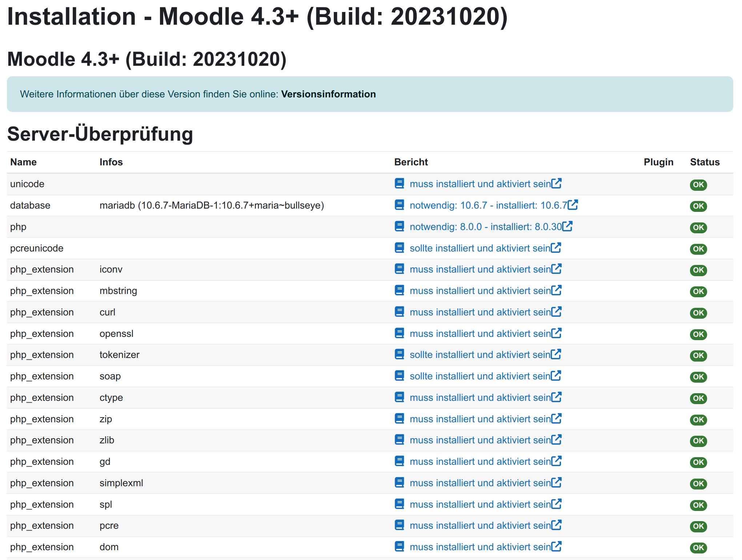Open the 'notwendig: 8.0.0' php report link
Viewport: 742px width, 560px height.
(x=485, y=227)
